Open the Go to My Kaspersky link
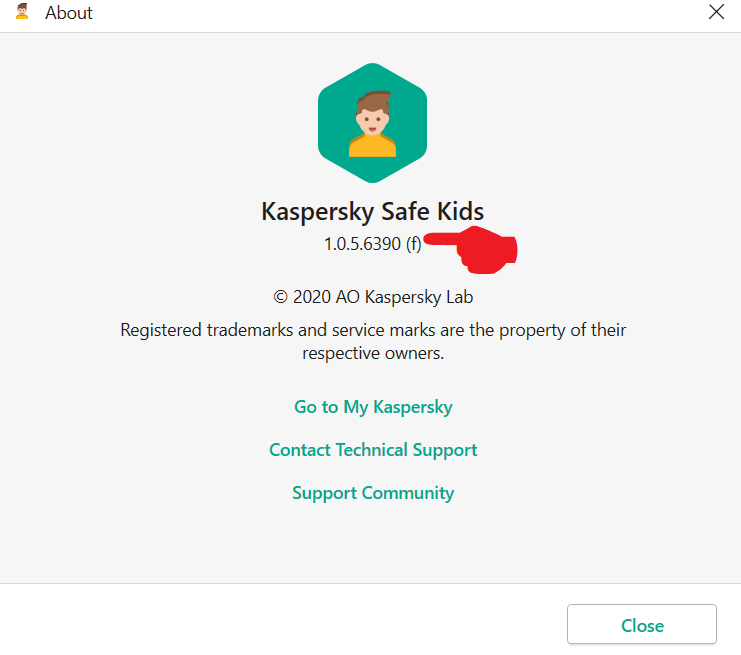The width and height of the screenshot is (741, 655). [x=373, y=407]
